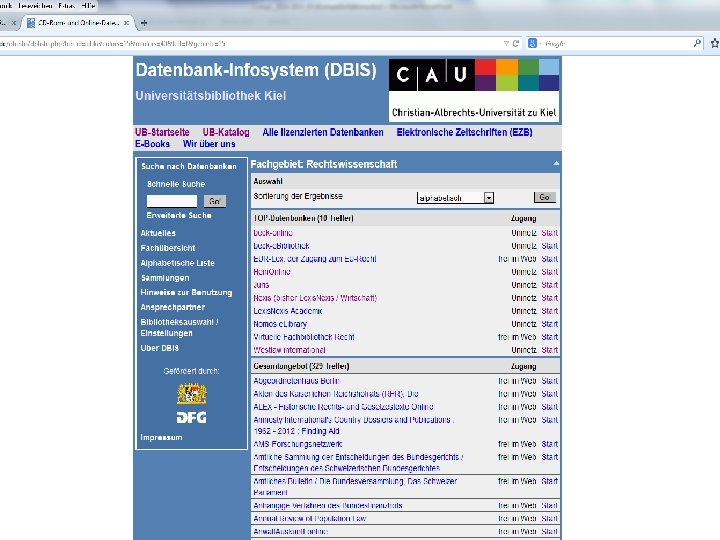Screen dimensions: 720x540
Task: Click the Go button for quick search
Action: (214, 201)
